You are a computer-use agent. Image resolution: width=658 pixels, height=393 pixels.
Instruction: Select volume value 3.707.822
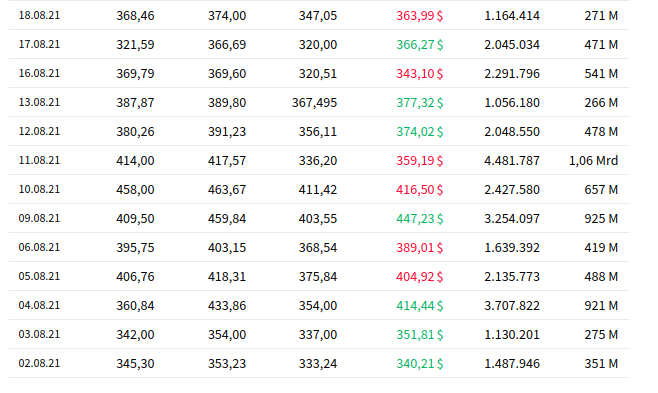[x=512, y=305]
